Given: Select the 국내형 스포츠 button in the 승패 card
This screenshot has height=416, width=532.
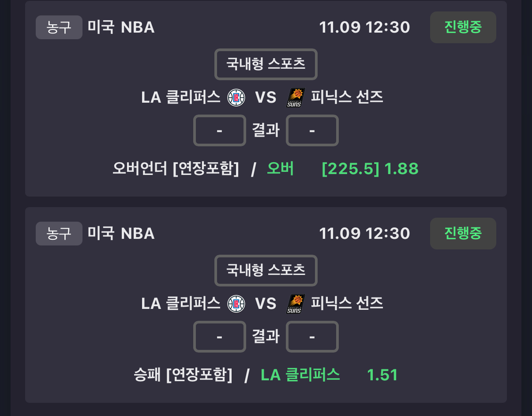Looking at the screenshot, I should [x=266, y=271].
